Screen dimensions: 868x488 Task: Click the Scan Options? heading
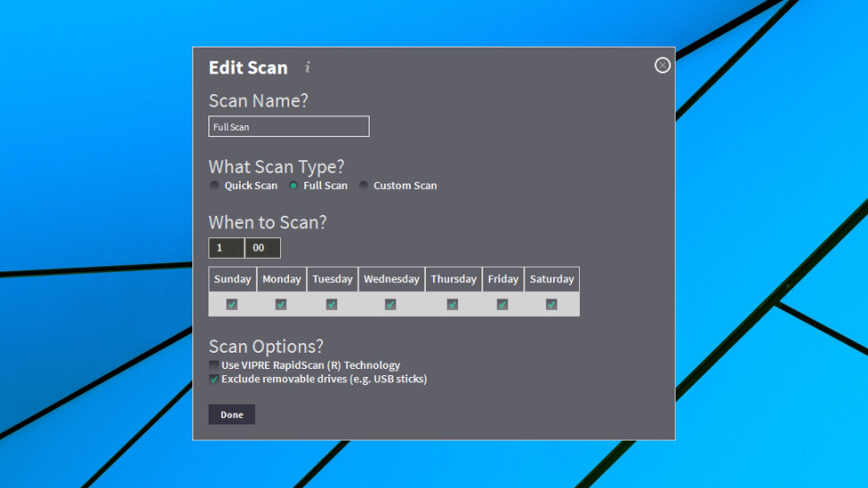266,347
